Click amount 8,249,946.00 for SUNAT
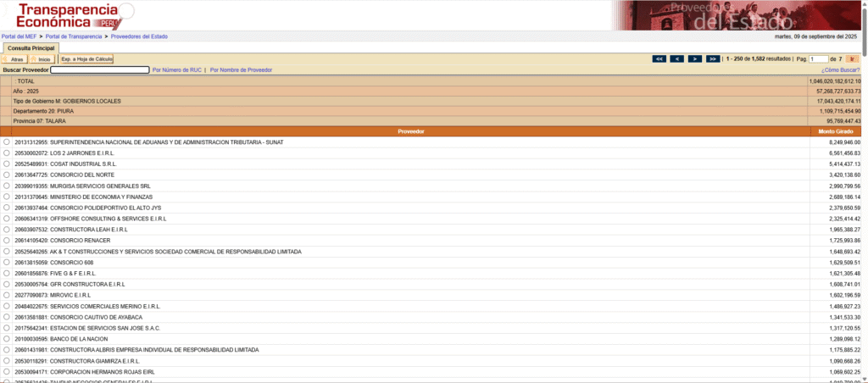The image size is (868, 383). pos(844,142)
